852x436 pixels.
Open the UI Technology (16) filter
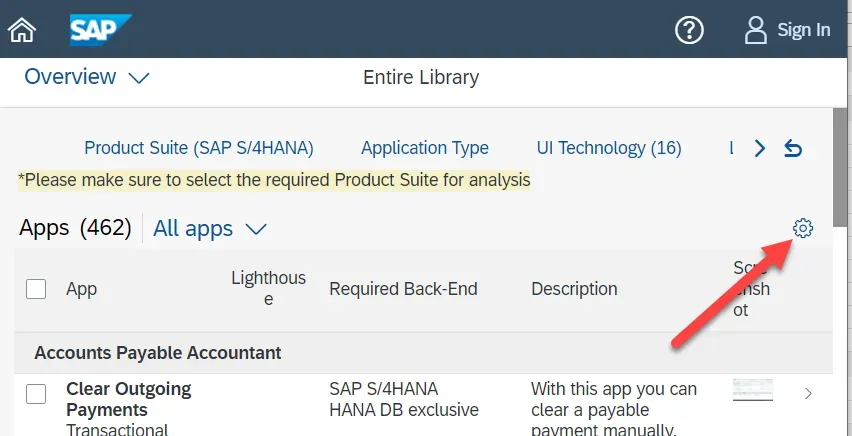click(609, 148)
